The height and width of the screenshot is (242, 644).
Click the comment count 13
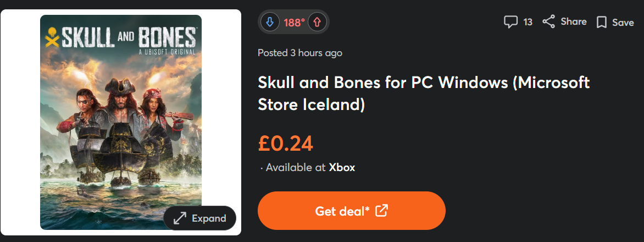pyautogui.click(x=528, y=23)
